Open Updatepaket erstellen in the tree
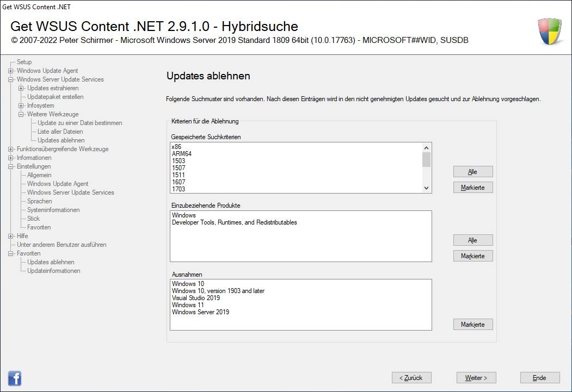Viewport: 572px width, 392px height. pyautogui.click(x=55, y=97)
